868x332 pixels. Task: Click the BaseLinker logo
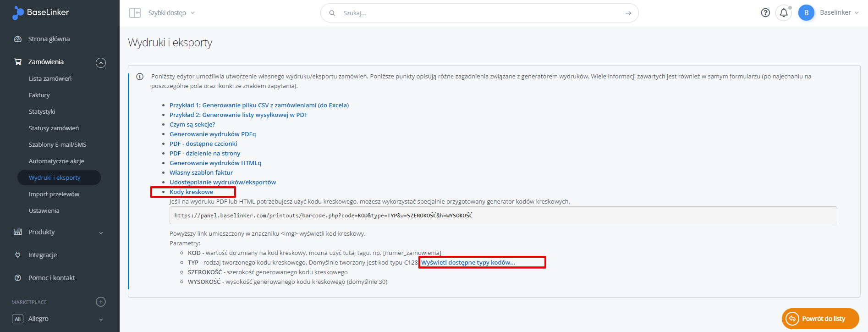pos(41,13)
